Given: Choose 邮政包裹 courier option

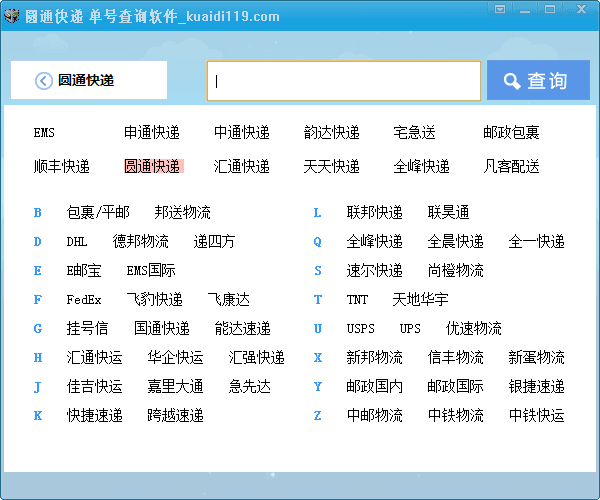Looking at the screenshot, I should tap(511, 133).
